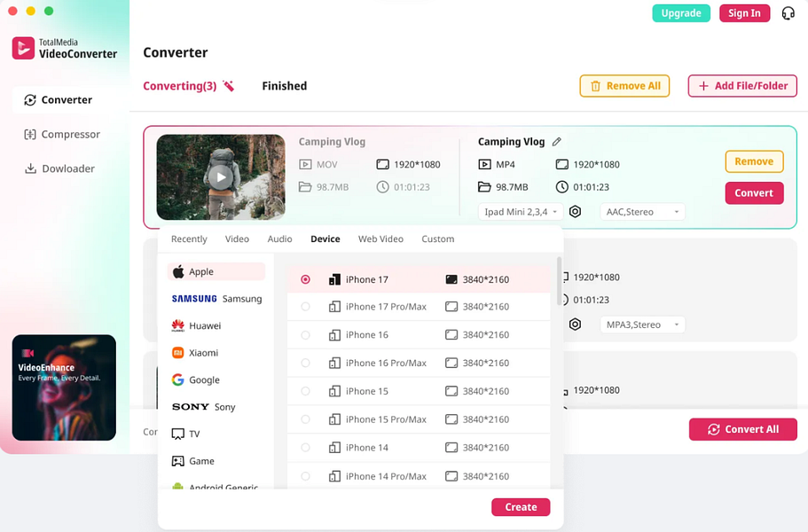Switch to the Recently tab

pyautogui.click(x=189, y=239)
